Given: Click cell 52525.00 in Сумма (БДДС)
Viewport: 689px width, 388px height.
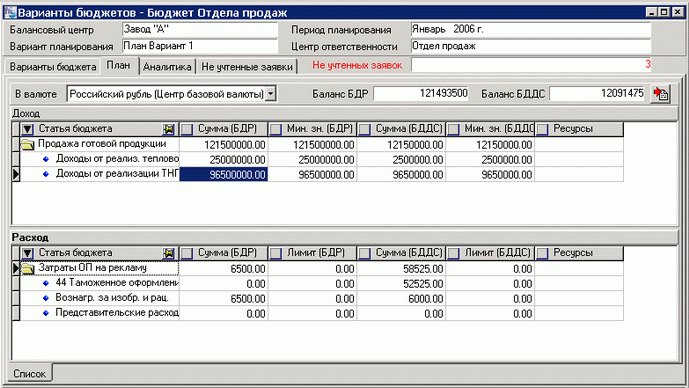Looking at the screenshot, I should point(401,283).
